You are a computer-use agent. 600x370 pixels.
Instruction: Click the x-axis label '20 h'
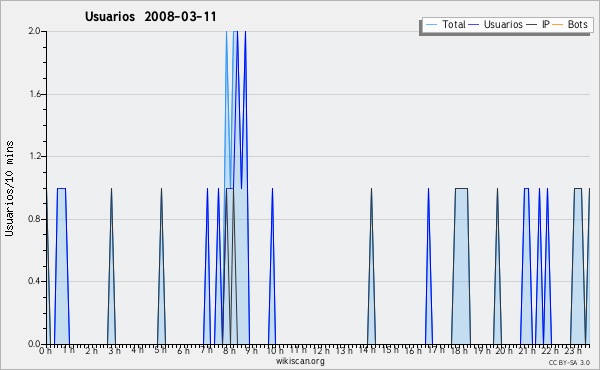point(505,351)
